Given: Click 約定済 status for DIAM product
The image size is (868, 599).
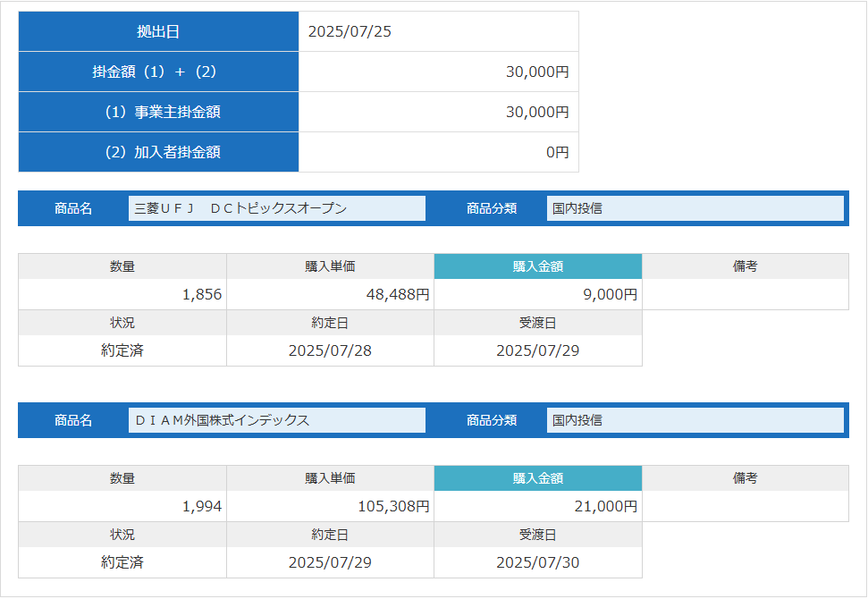Looking at the screenshot, I should tap(122, 562).
